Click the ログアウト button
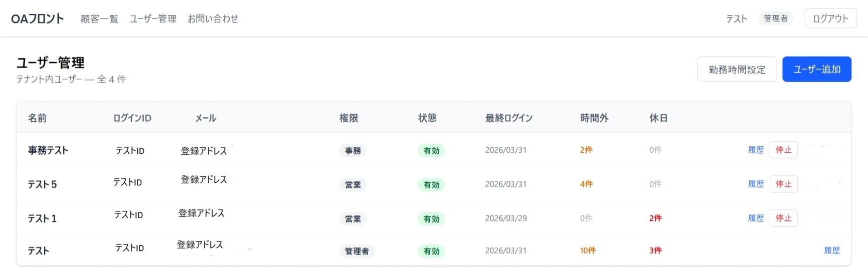The height and width of the screenshot is (275, 868). pos(830,19)
